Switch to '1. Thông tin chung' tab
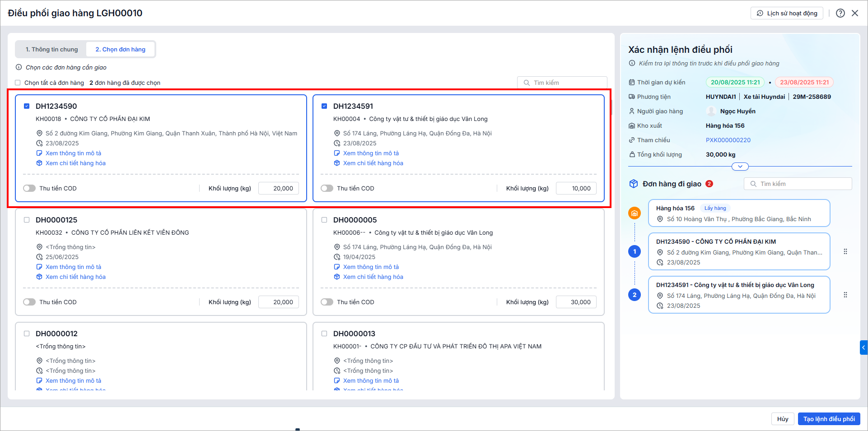The width and height of the screenshot is (868, 431). coord(51,49)
